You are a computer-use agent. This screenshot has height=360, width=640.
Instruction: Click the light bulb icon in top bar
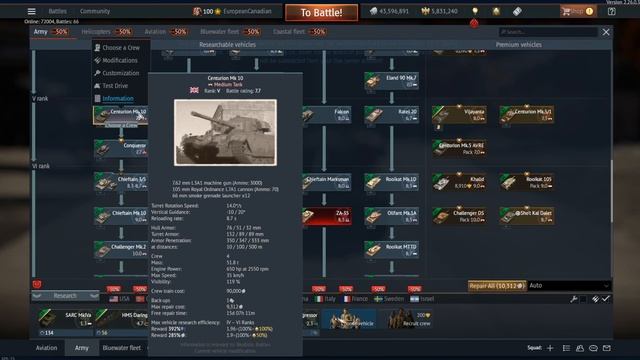475,11
